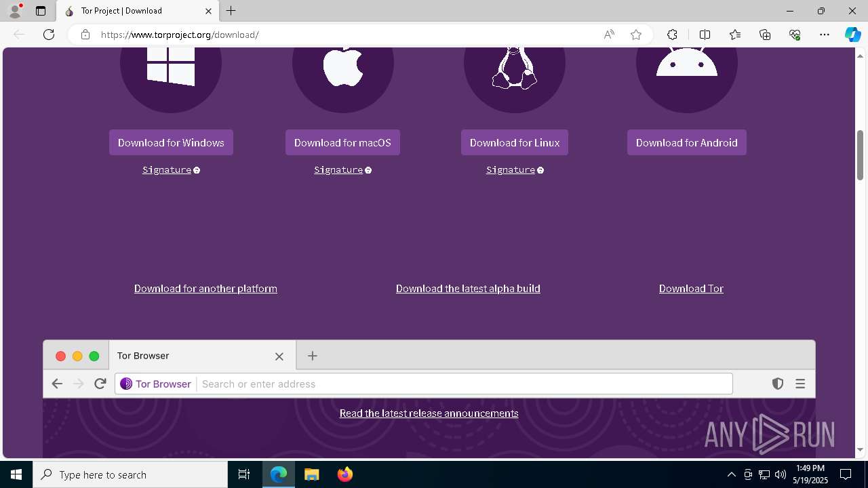Toggle Split screen icon

point(705,35)
